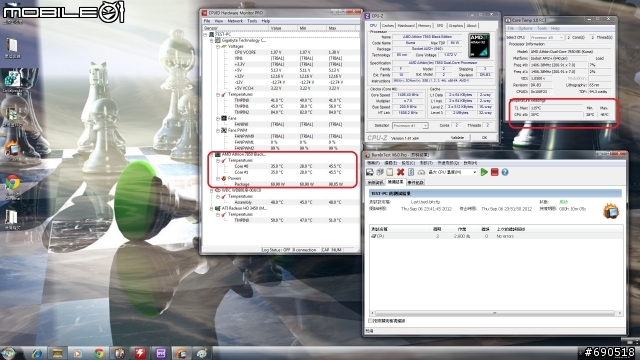Open the Selection processor dropdown in CPU-Z
The image size is (640, 360).
410,126
